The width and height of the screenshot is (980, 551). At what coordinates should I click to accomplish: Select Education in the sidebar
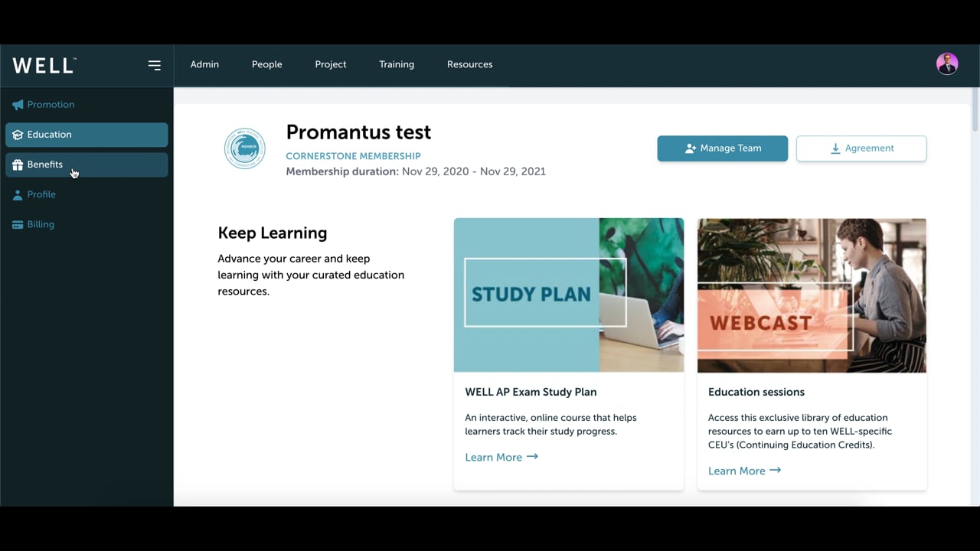87,135
